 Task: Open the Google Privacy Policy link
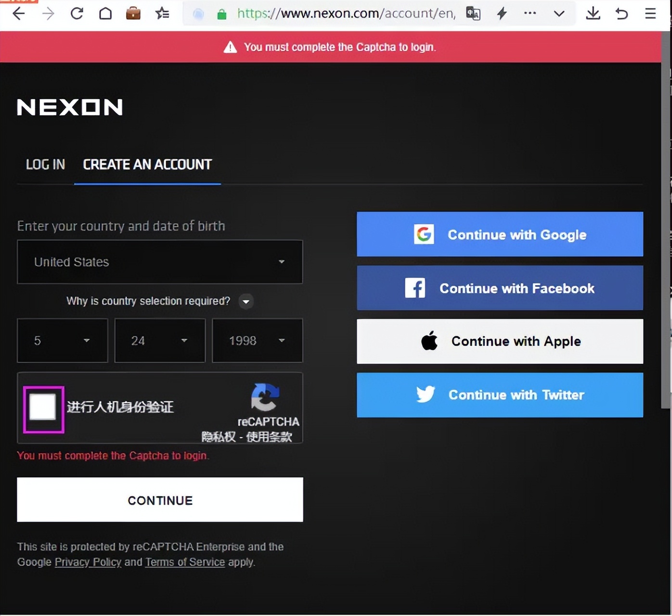click(x=88, y=562)
